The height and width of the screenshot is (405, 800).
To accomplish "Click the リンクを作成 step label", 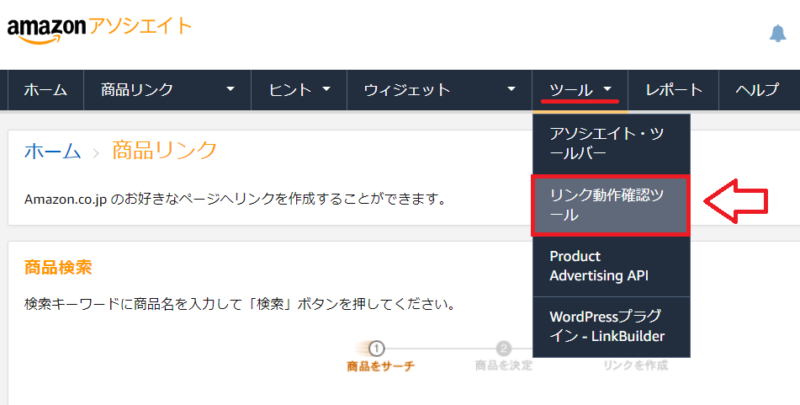I will click(x=635, y=365).
